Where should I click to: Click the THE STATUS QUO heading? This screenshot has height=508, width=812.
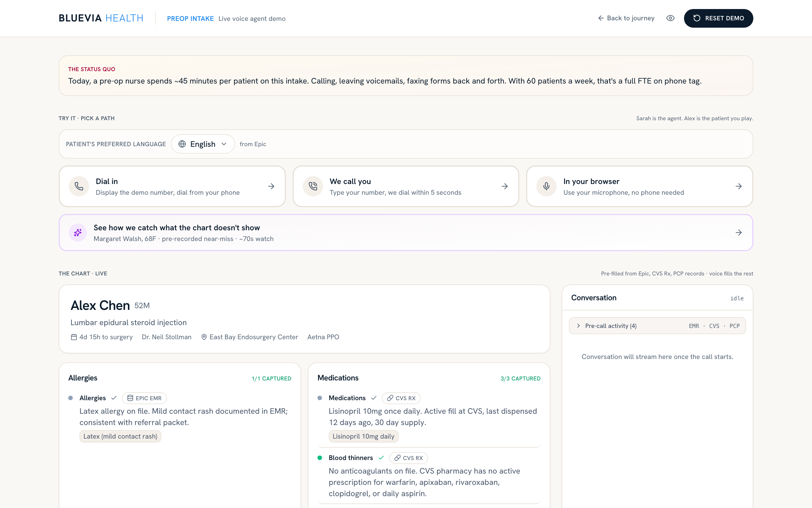(x=92, y=69)
